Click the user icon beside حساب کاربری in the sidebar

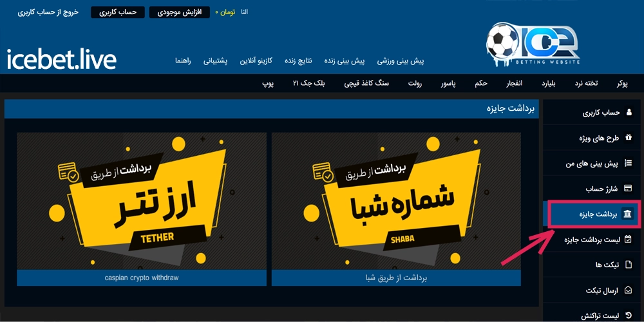629,112
